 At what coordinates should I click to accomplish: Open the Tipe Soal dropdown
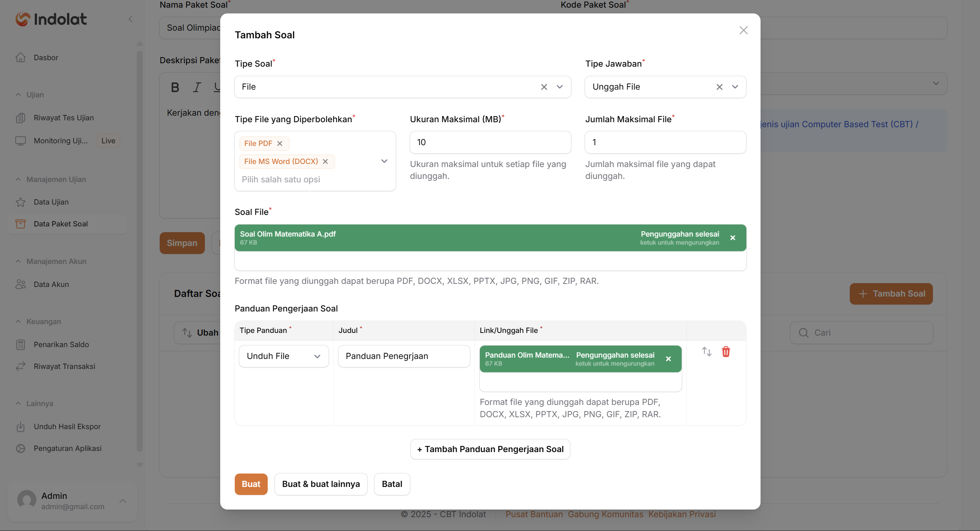coord(560,87)
